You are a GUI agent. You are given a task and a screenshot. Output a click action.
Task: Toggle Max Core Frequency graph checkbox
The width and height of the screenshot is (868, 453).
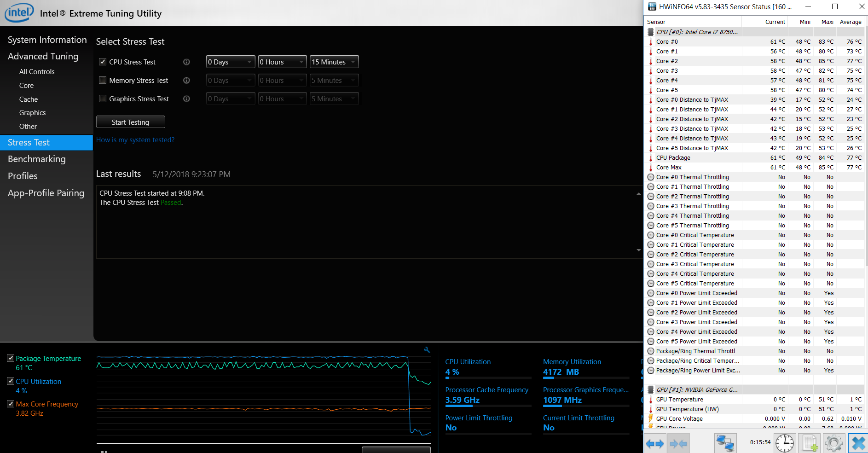pyautogui.click(x=11, y=404)
